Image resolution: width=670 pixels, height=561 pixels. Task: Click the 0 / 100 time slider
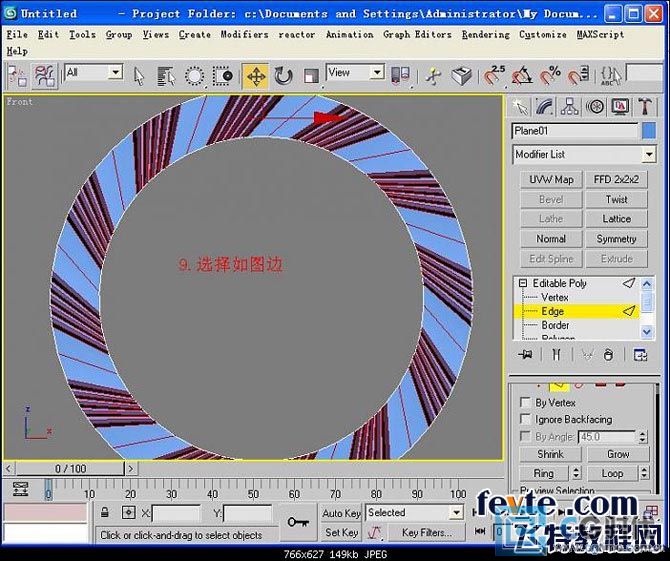click(x=70, y=469)
